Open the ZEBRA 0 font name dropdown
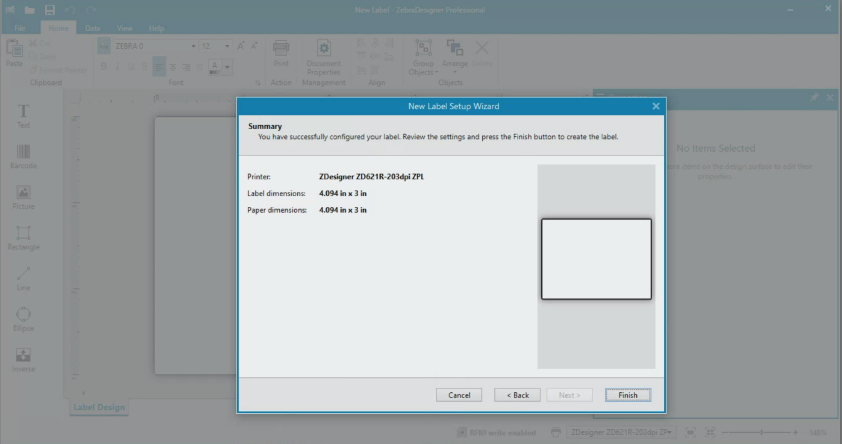This screenshot has height=444, width=842. [193, 46]
